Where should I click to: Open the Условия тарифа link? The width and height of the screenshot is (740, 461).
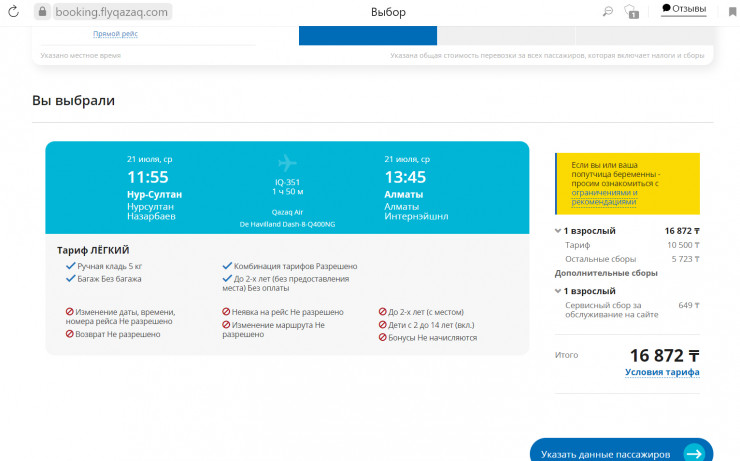pyautogui.click(x=662, y=373)
